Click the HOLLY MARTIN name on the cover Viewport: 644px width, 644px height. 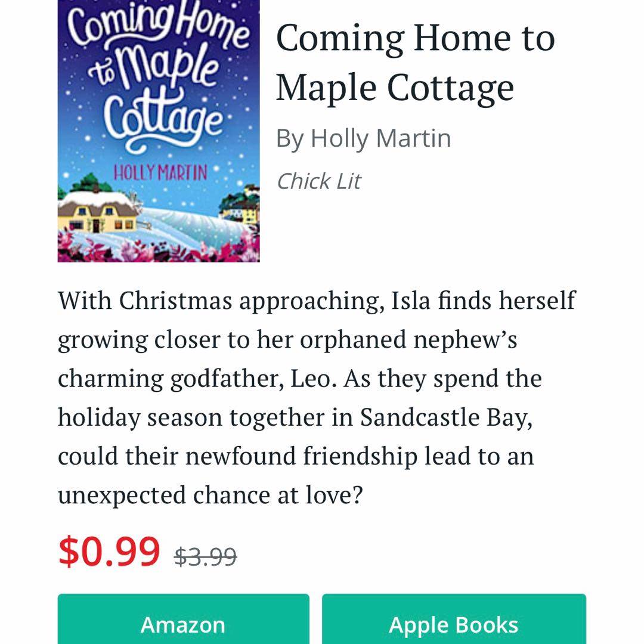coord(160,172)
